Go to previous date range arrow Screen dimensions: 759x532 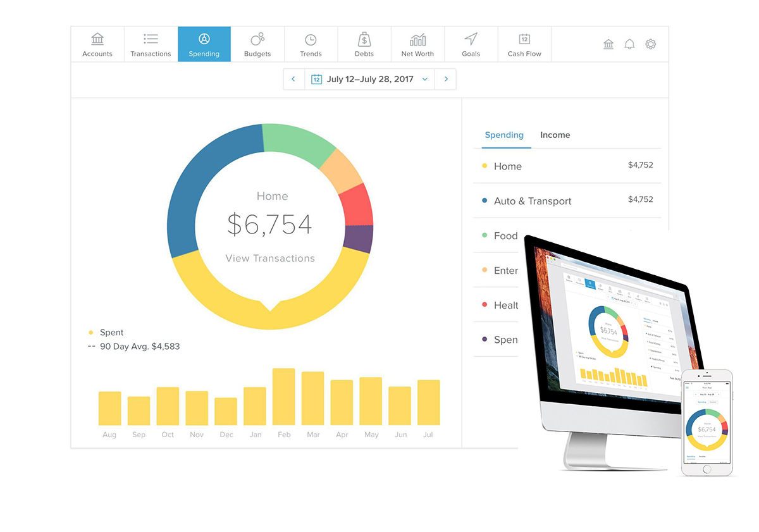(x=293, y=79)
